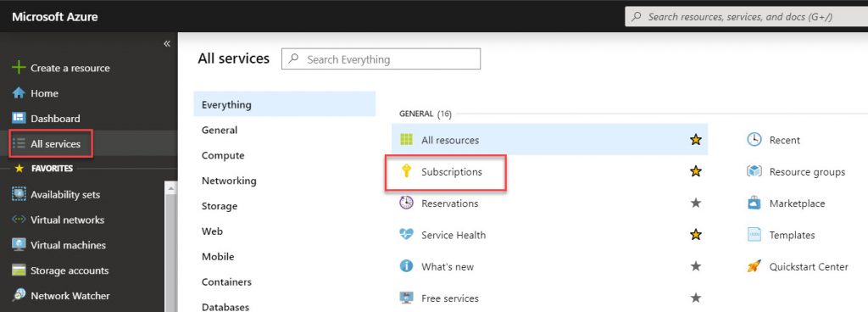Open Home via the house icon

[19, 93]
